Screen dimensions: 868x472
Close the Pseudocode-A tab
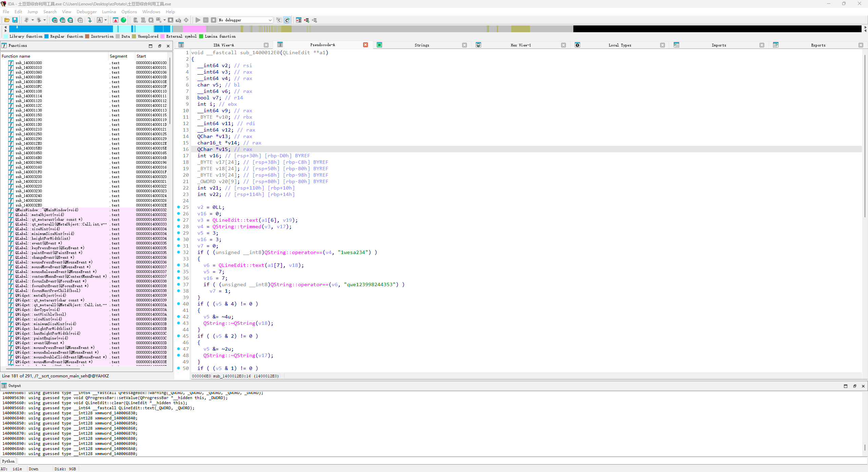(x=366, y=45)
